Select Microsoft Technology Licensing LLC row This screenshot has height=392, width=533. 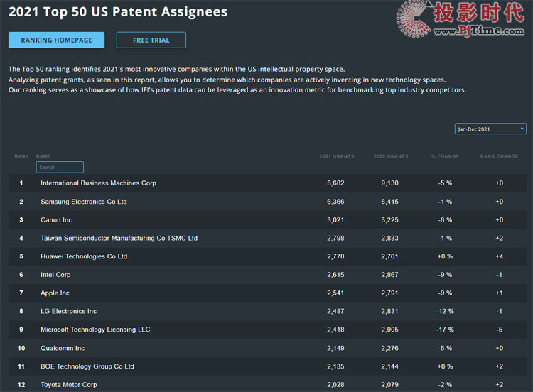click(95, 330)
